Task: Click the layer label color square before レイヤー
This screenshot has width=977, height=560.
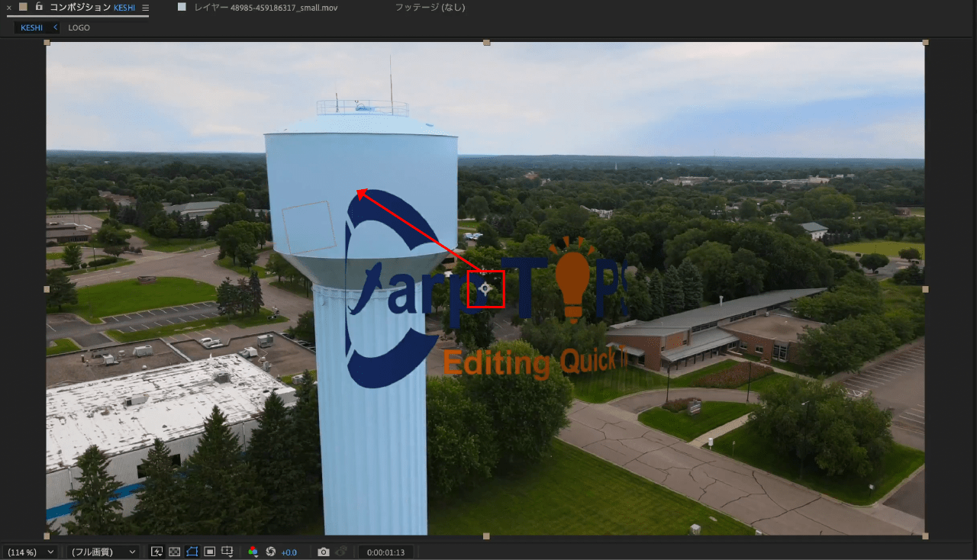Action: (x=182, y=7)
